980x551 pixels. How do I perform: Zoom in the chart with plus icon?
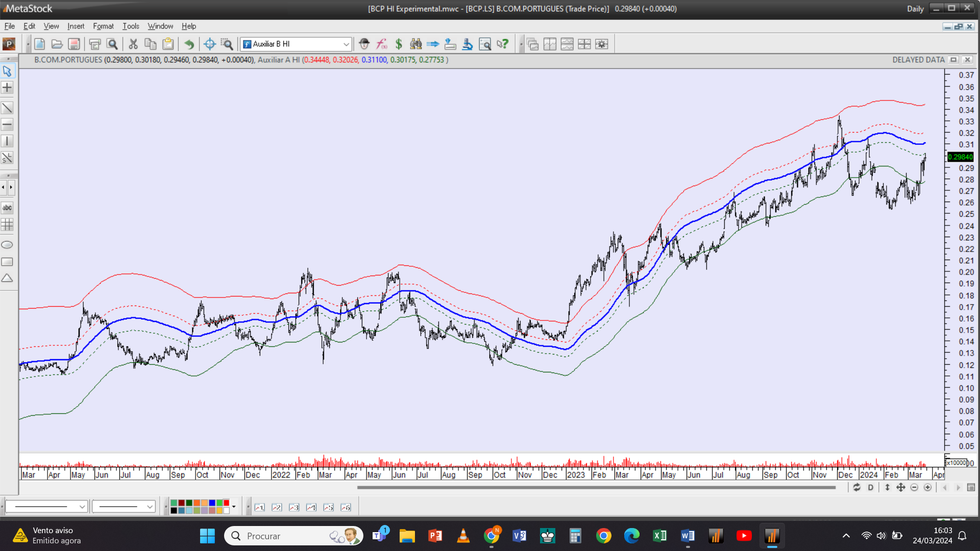pyautogui.click(x=927, y=488)
